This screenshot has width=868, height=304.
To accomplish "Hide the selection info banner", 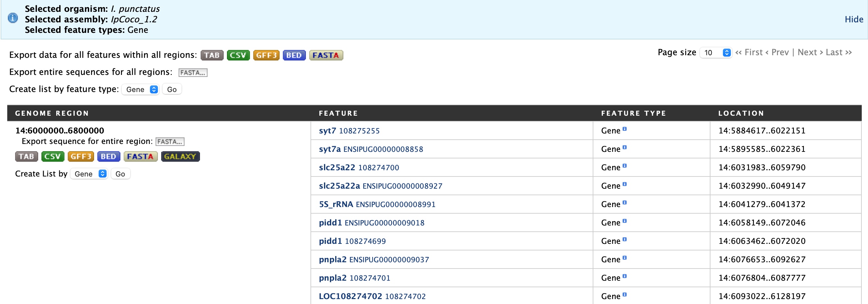I will click(x=854, y=19).
